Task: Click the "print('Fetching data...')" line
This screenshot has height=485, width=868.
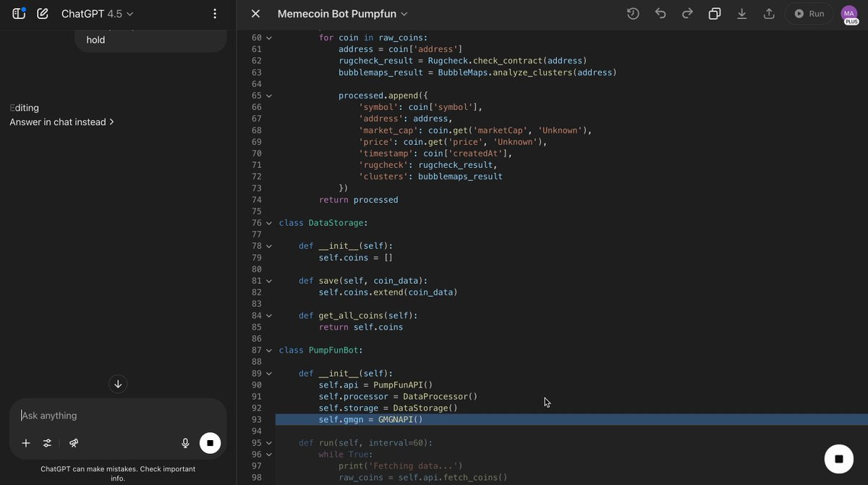Action: [400, 466]
